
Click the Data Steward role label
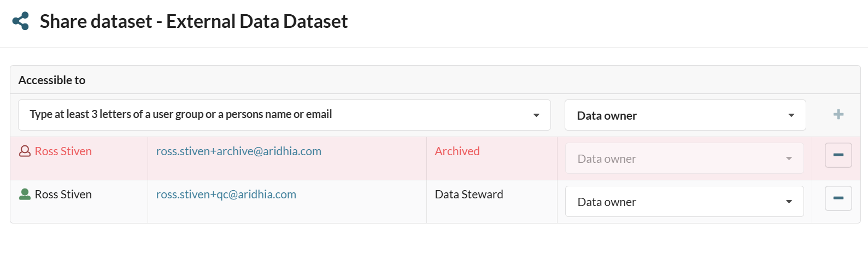pos(468,195)
